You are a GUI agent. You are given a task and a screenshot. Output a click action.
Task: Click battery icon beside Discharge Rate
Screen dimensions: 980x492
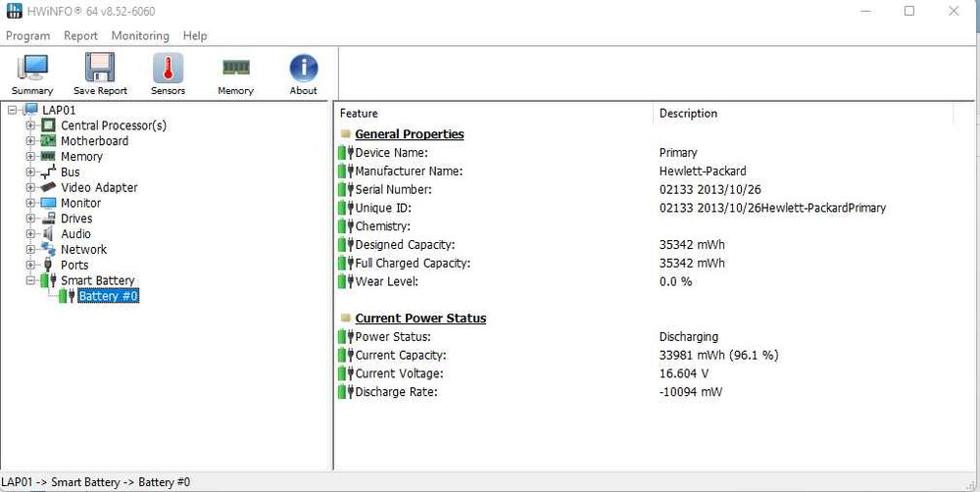346,392
